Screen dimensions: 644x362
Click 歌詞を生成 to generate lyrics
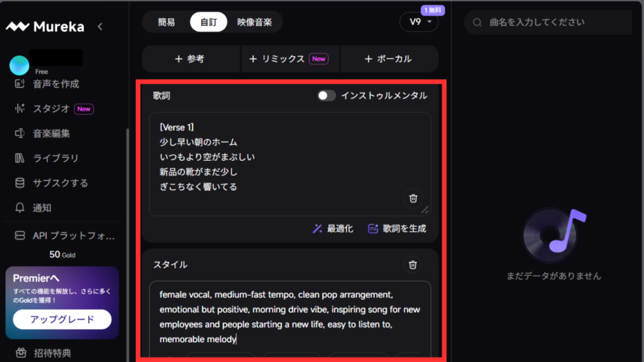tap(397, 229)
